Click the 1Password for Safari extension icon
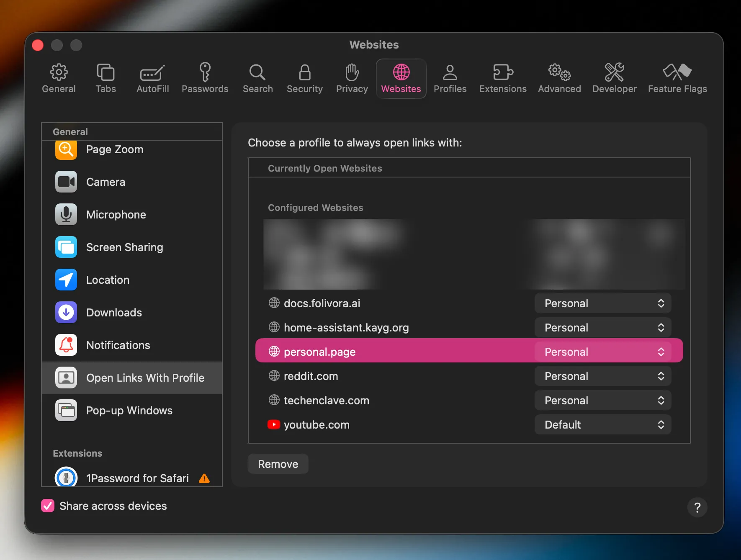The image size is (741, 560). coord(66,477)
